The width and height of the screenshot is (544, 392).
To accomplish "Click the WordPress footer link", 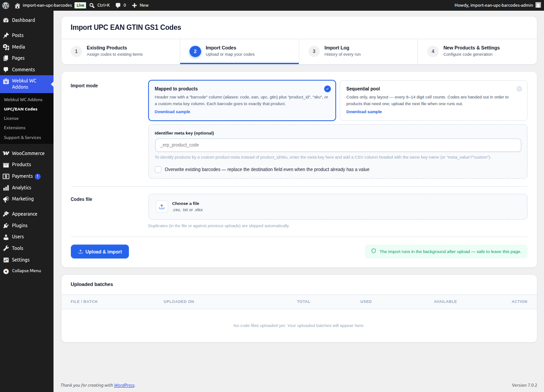I will pos(124,385).
